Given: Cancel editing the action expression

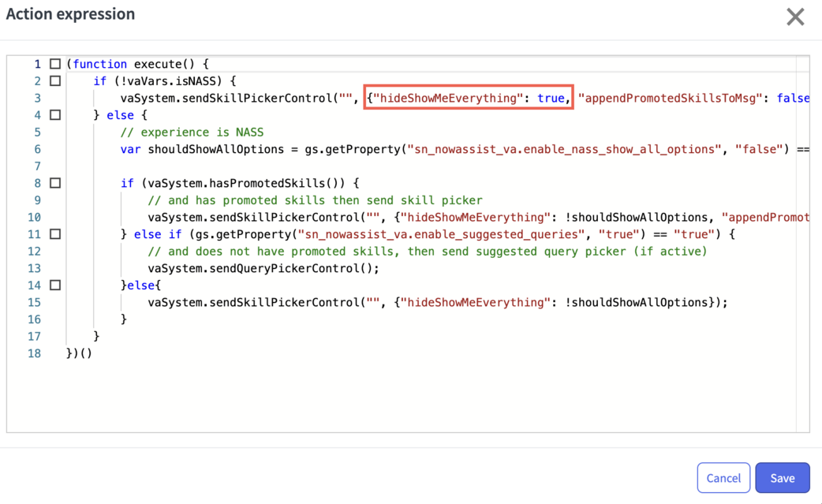Looking at the screenshot, I should (x=723, y=478).
